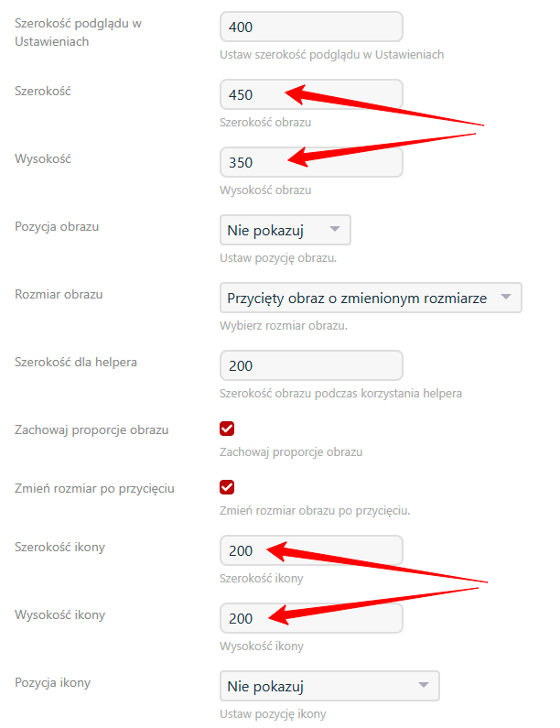The width and height of the screenshot is (560, 728).
Task: Click the Pozycja ikony dropdown arrow
Action: (x=423, y=686)
